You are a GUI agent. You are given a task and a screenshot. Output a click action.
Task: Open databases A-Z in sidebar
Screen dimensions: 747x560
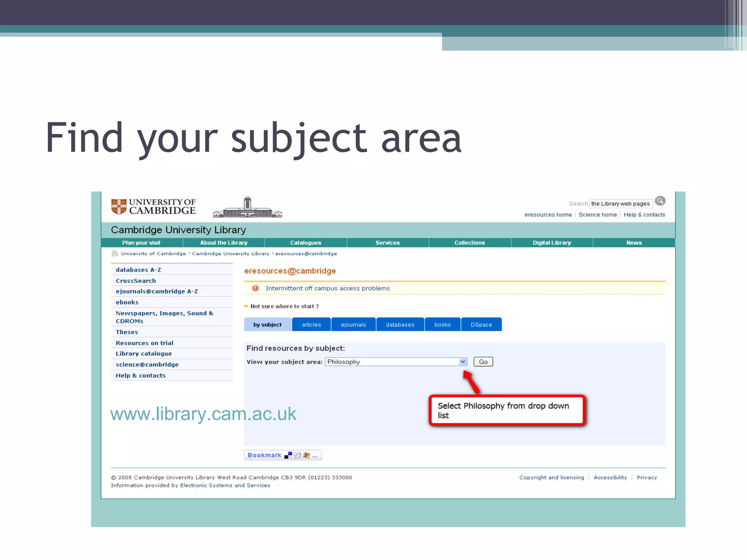[138, 270]
